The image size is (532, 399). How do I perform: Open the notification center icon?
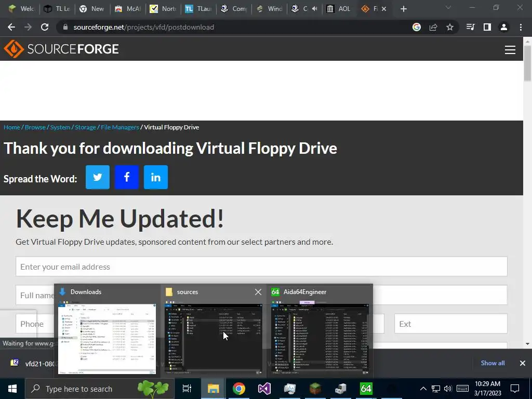[x=515, y=389]
